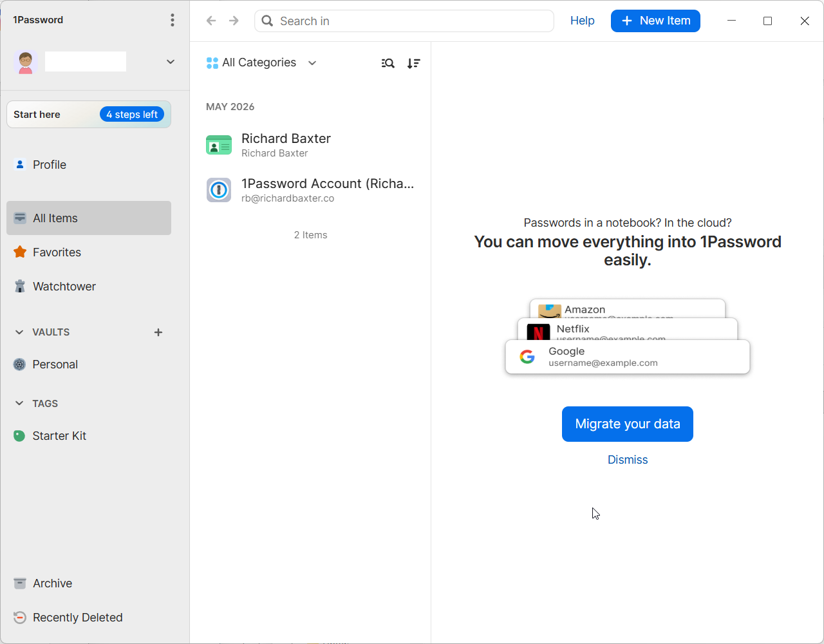Go back with the left arrow
The height and width of the screenshot is (644, 824).
211,21
